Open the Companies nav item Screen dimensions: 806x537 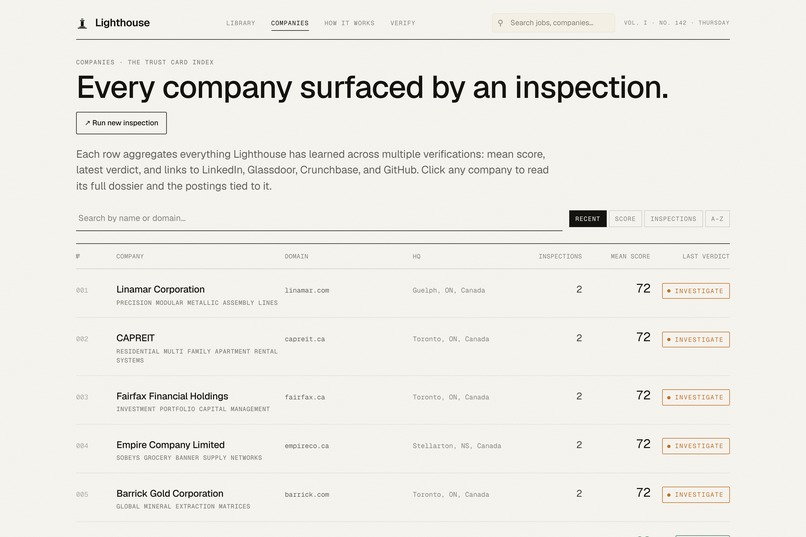[290, 23]
